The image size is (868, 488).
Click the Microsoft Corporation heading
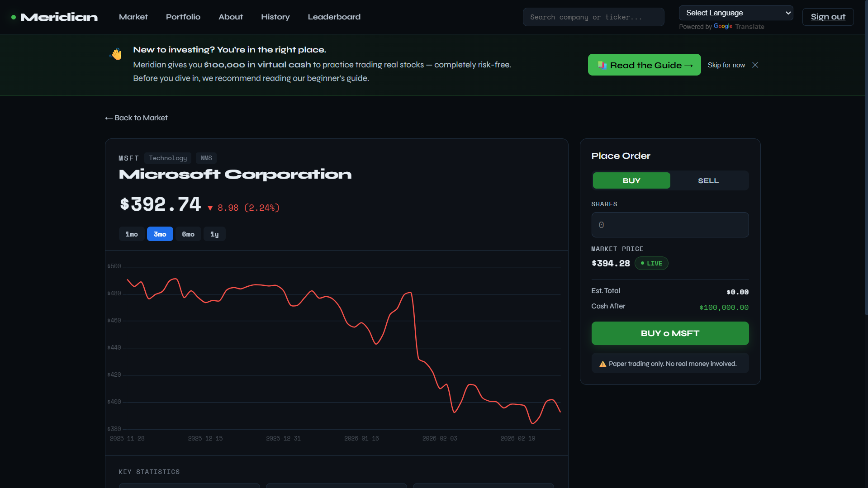click(235, 174)
